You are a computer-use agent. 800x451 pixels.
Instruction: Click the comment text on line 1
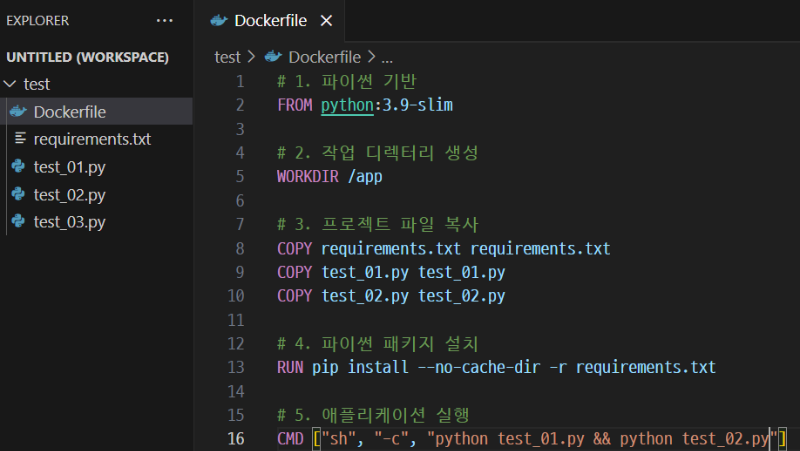pyautogui.click(x=347, y=82)
